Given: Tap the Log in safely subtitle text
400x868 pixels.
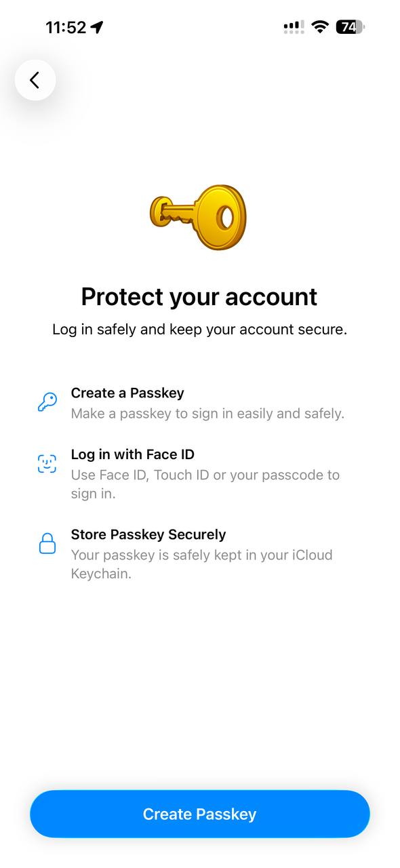Looking at the screenshot, I should tap(199, 330).
